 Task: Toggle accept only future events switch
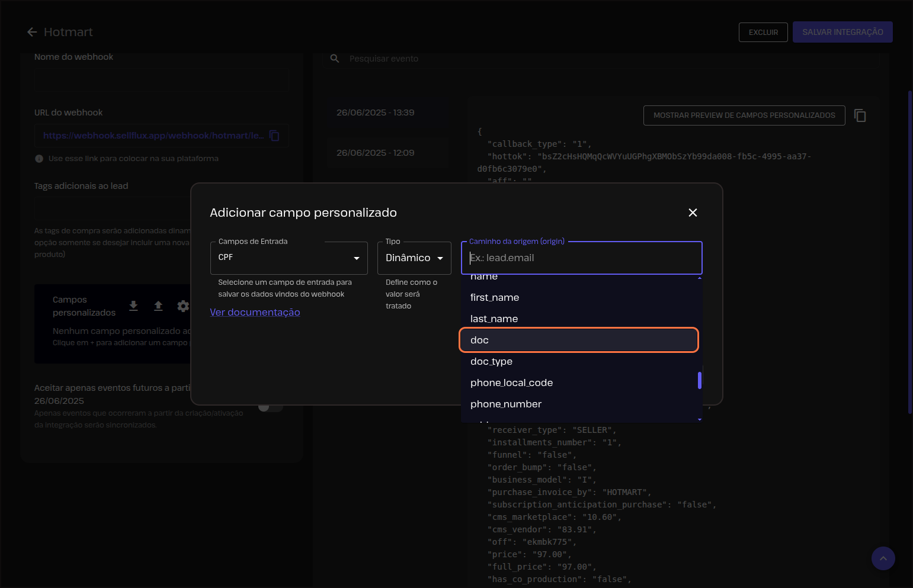click(270, 406)
